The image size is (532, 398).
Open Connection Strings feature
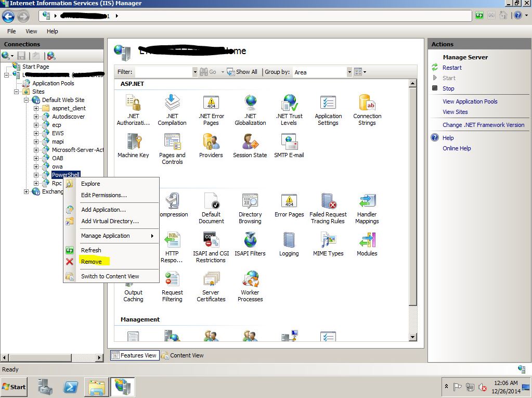(x=367, y=110)
